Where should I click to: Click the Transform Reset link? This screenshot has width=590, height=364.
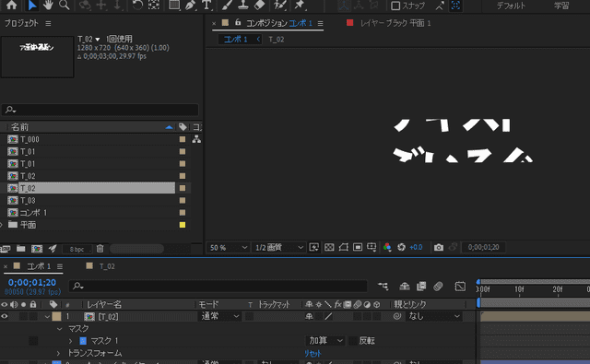(x=313, y=354)
